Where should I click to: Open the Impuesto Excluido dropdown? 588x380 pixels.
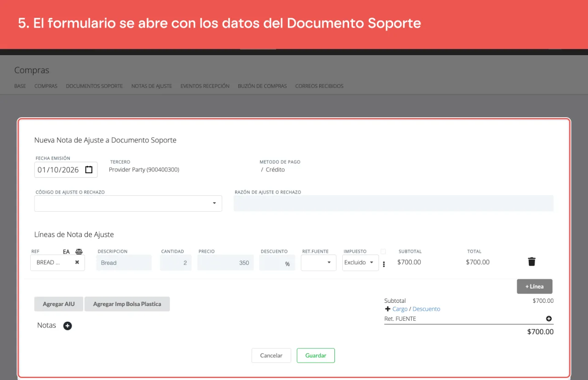coord(361,263)
